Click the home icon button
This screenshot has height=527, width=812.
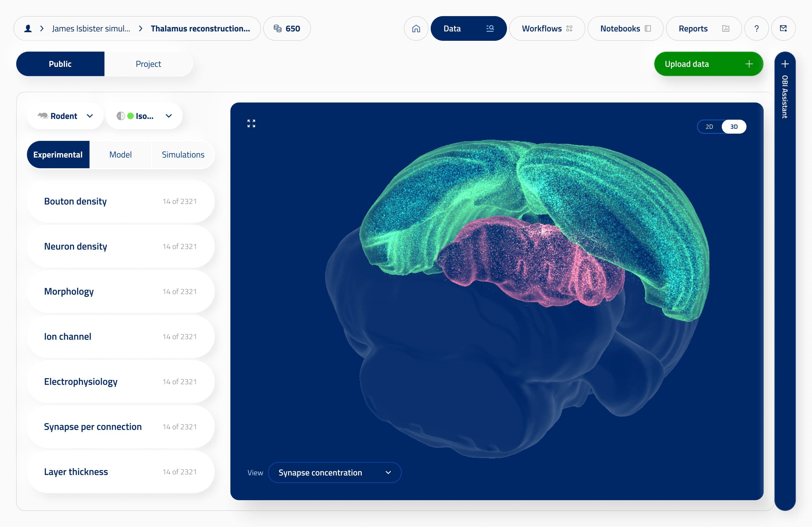[416, 29]
